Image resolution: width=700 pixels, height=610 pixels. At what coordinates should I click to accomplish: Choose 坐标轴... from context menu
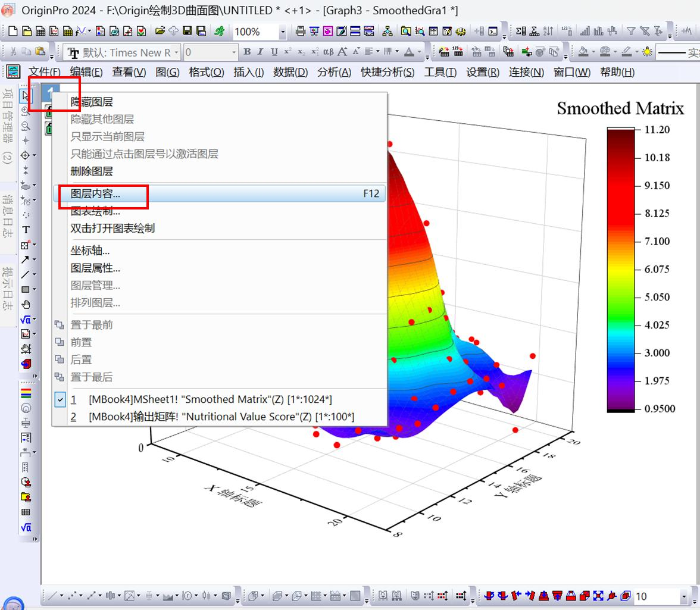coord(220,251)
